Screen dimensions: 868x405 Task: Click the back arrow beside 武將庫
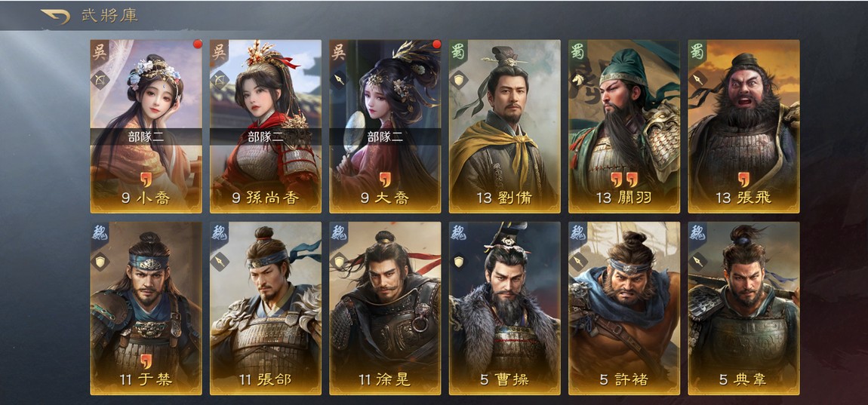point(56,17)
